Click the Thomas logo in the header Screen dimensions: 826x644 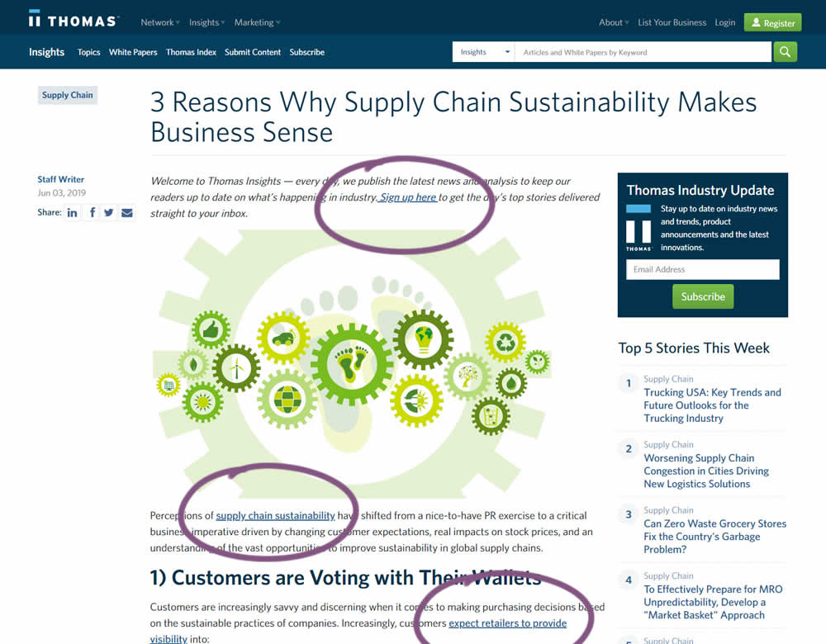(x=73, y=20)
